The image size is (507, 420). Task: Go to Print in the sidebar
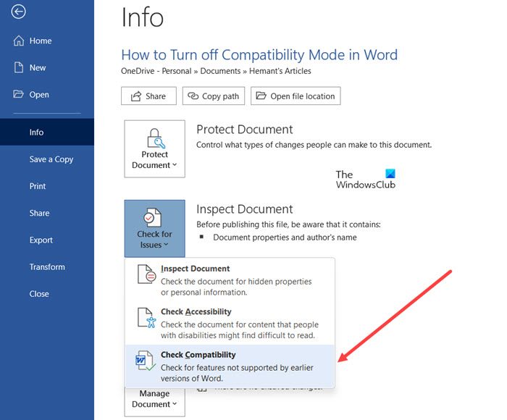pos(38,186)
